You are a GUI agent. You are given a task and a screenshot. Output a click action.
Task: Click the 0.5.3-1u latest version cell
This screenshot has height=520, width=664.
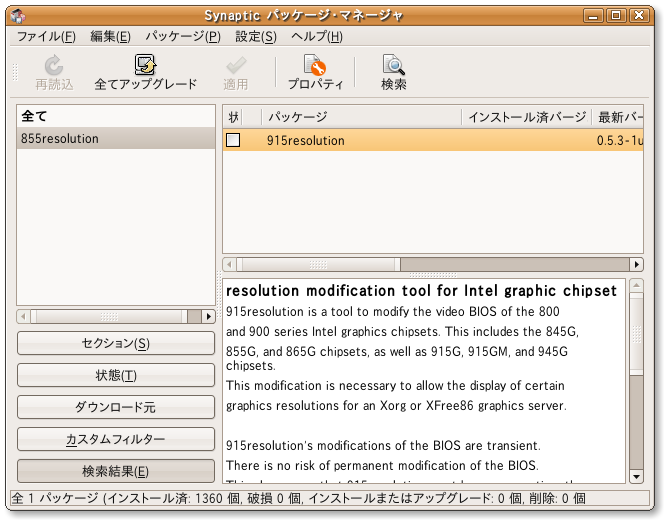(620, 141)
